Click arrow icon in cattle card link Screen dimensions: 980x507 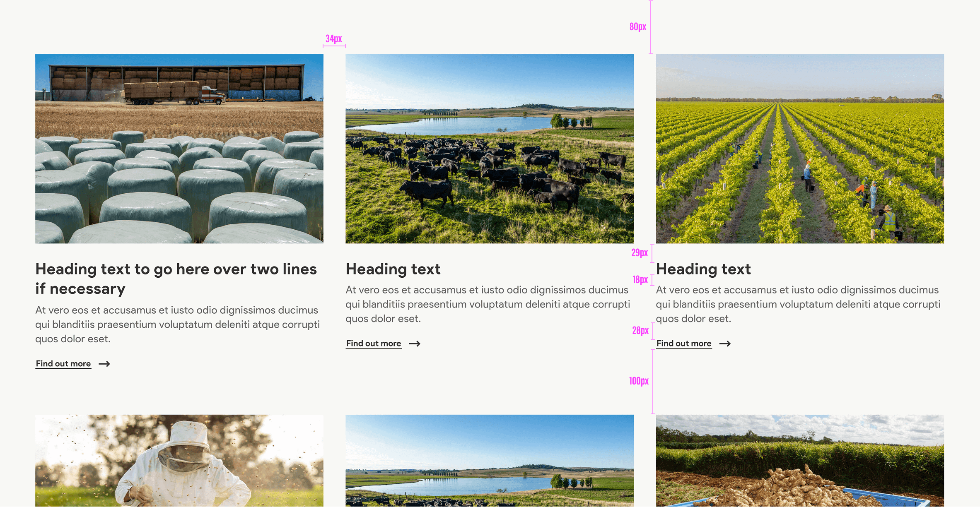coord(415,344)
